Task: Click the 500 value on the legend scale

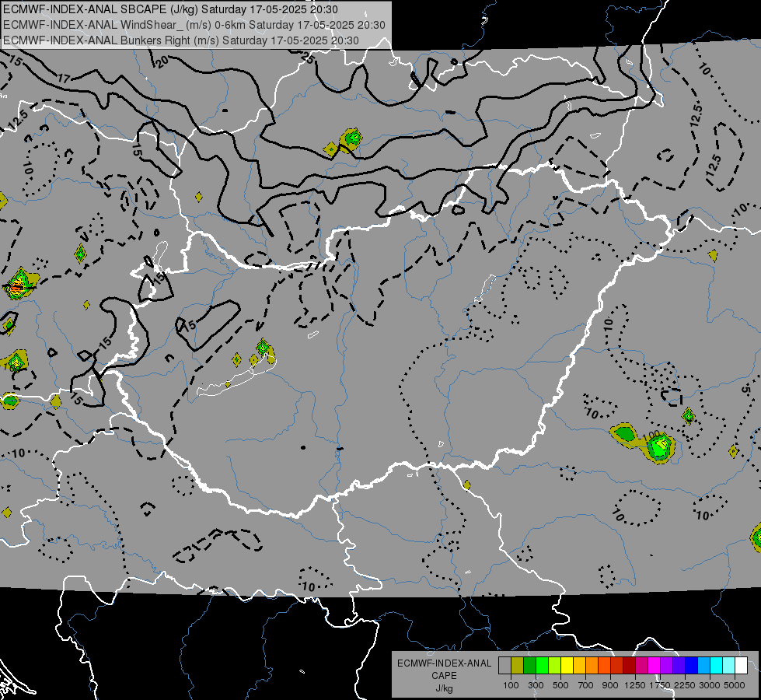Action: [x=560, y=685]
